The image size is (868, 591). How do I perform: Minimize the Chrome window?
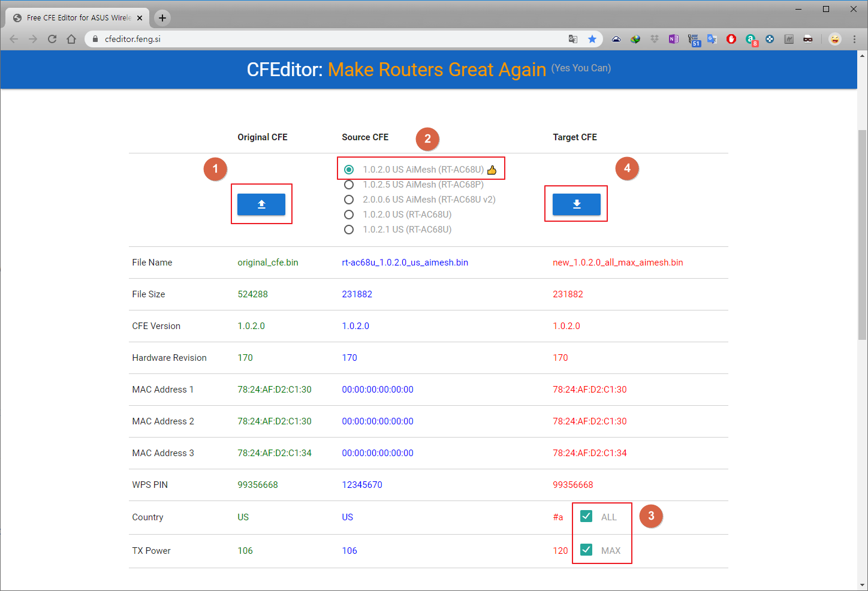(x=798, y=9)
